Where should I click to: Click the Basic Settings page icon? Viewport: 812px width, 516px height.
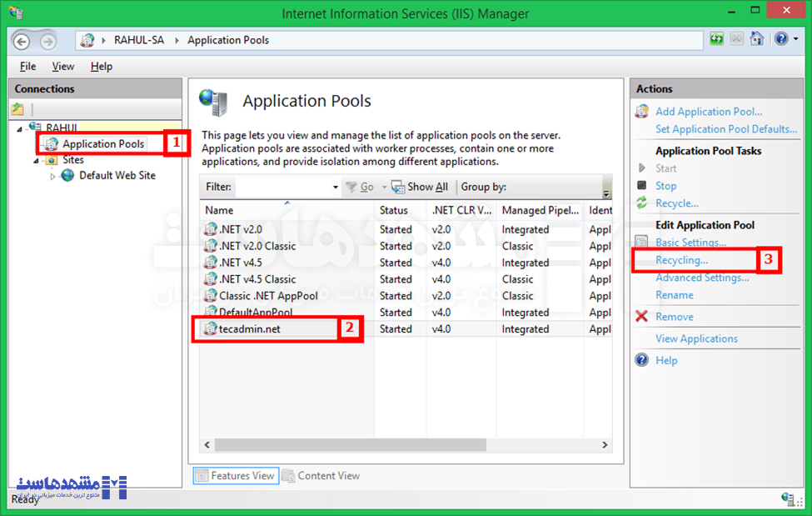point(641,242)
